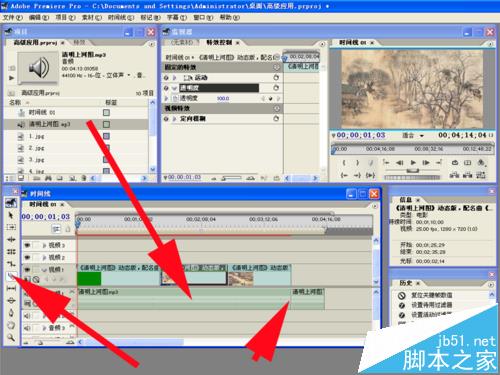
Task: Toggle lock box on Video 2 track
Action: [36, 257]
